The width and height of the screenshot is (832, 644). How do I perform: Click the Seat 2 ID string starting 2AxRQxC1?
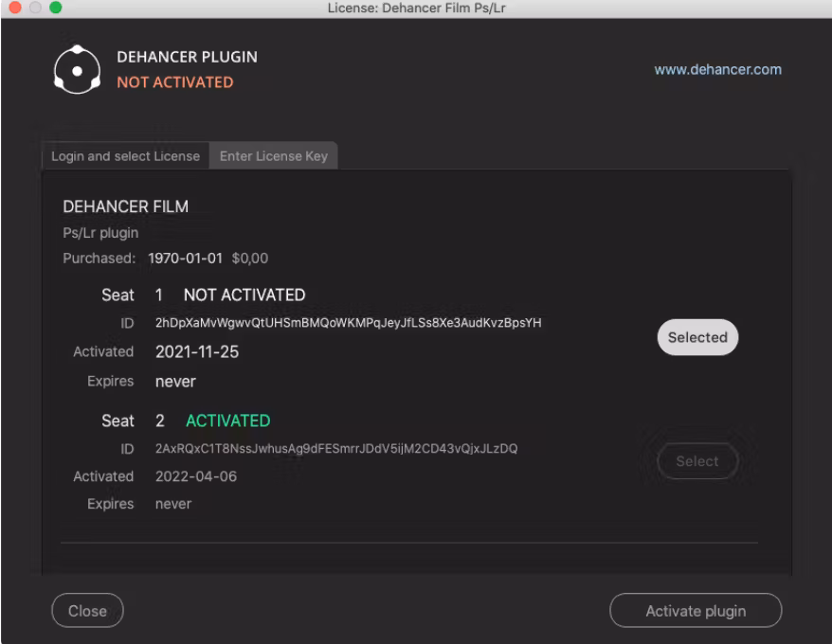[336, 448]
